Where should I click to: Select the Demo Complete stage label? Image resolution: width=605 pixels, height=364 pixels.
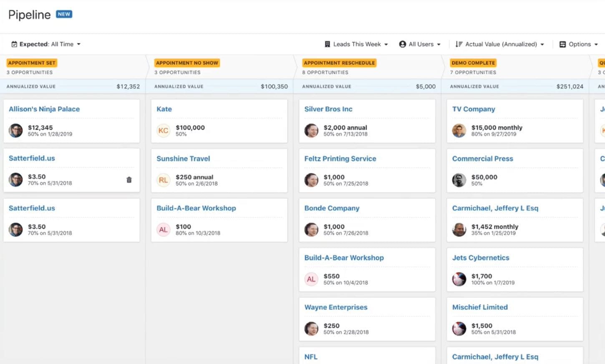coord(473,63)
